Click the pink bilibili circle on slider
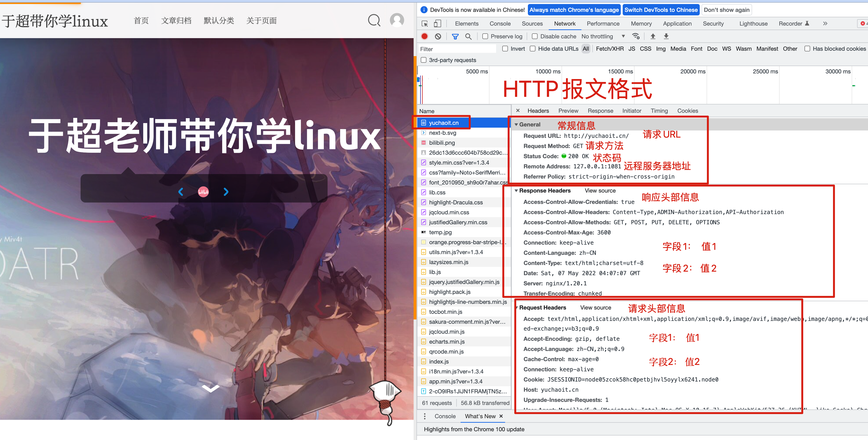This screenshot has height=440, width=868. tap(203, 192)
